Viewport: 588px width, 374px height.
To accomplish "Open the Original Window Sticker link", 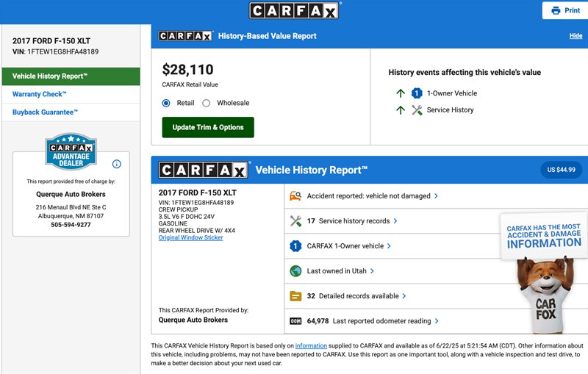I will pyautogui.click(x=190, y=237).
